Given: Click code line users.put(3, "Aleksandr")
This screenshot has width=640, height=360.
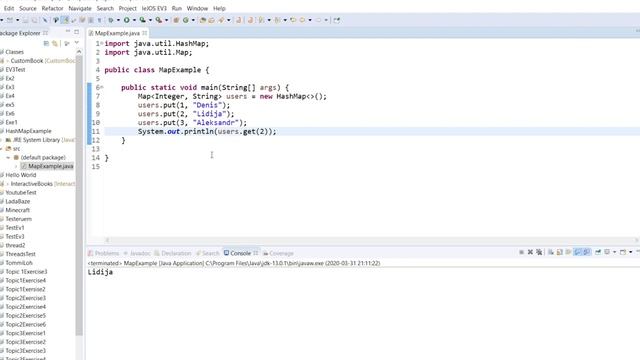Looking at the screenshot, I should pyautogui.click(x=192, y=122).
